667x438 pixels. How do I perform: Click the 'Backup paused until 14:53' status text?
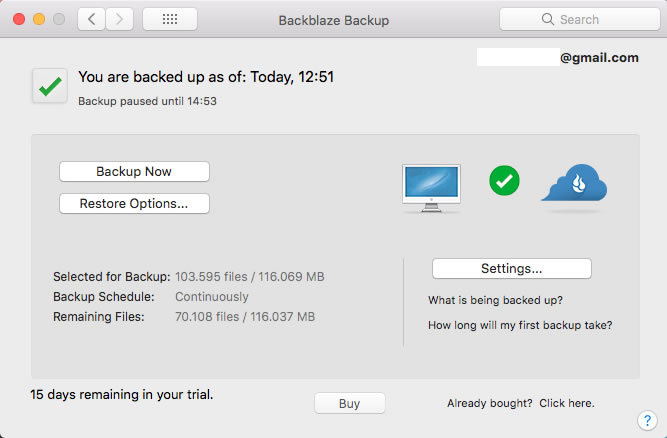[147, 101]
